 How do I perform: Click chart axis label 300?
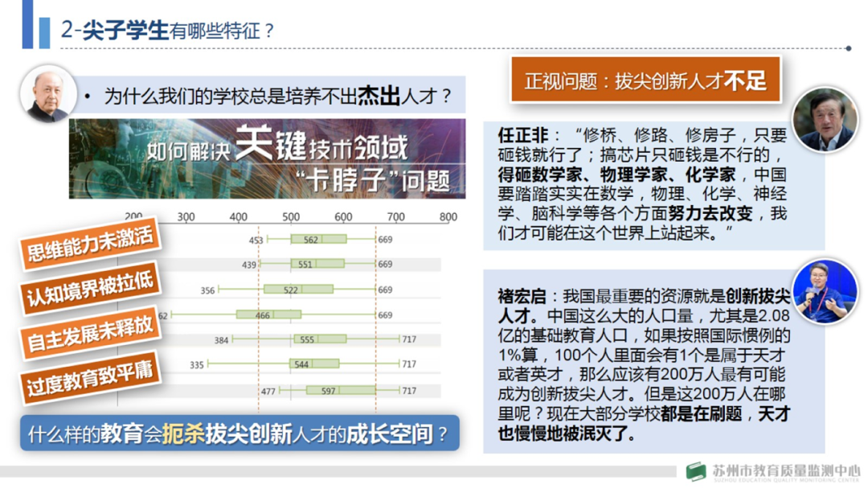tap(186, 216)
